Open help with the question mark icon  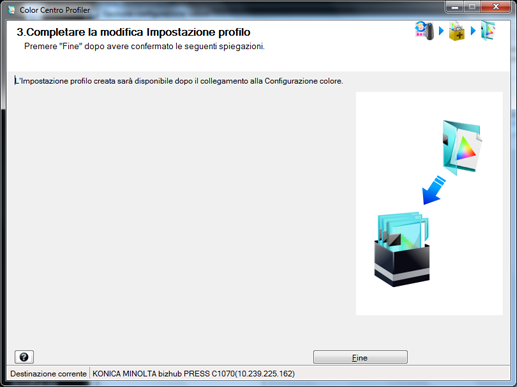tap(24, 357)
